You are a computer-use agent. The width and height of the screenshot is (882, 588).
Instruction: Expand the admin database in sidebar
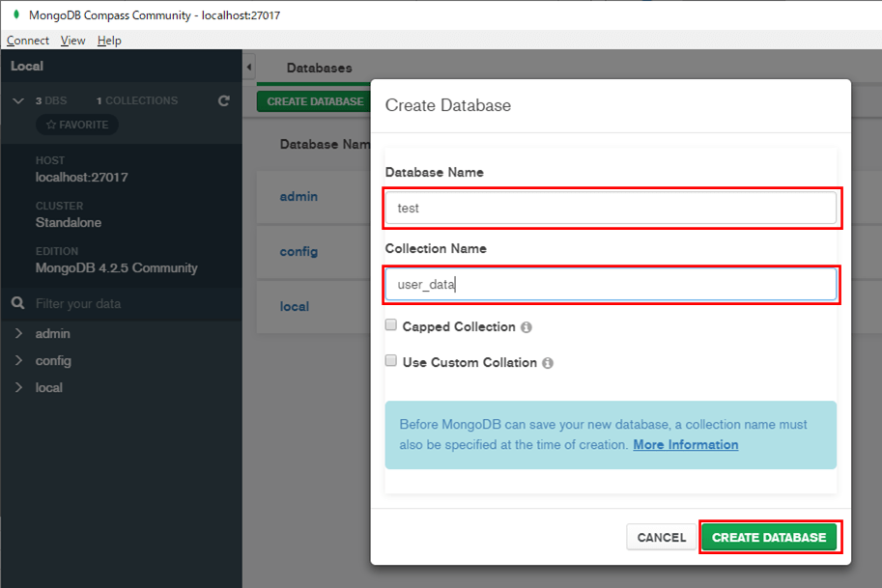18,333
